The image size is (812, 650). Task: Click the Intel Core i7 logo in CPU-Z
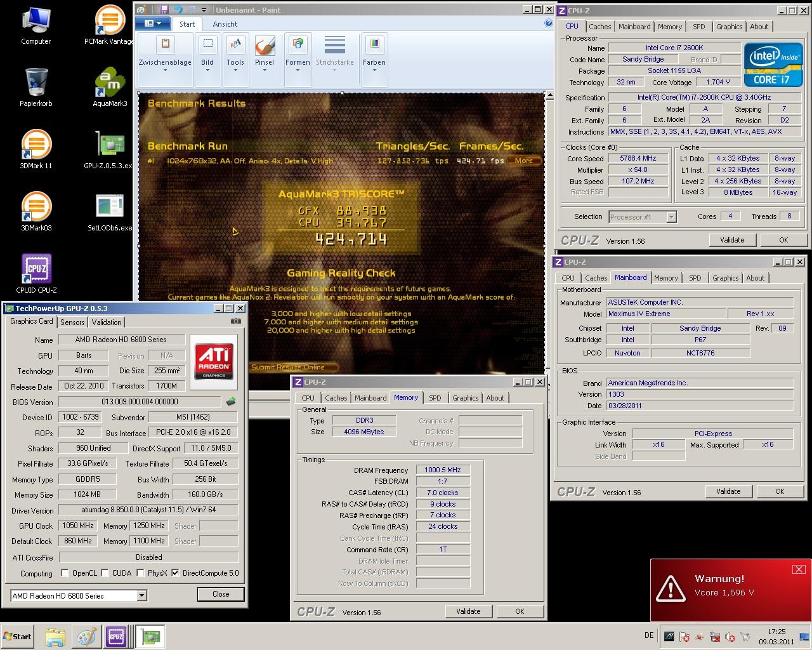[772, 65]
